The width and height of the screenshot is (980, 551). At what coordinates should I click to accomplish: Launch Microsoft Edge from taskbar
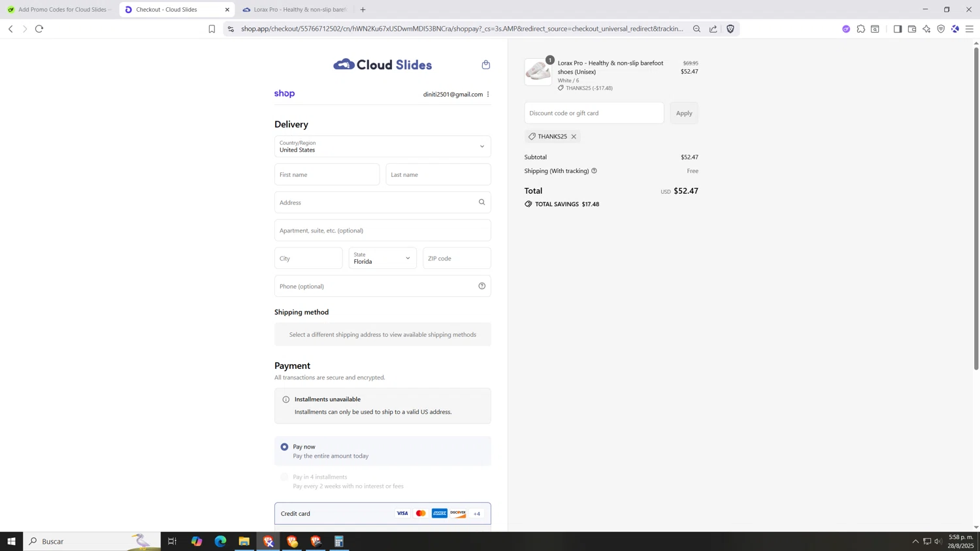pos(220,541)
